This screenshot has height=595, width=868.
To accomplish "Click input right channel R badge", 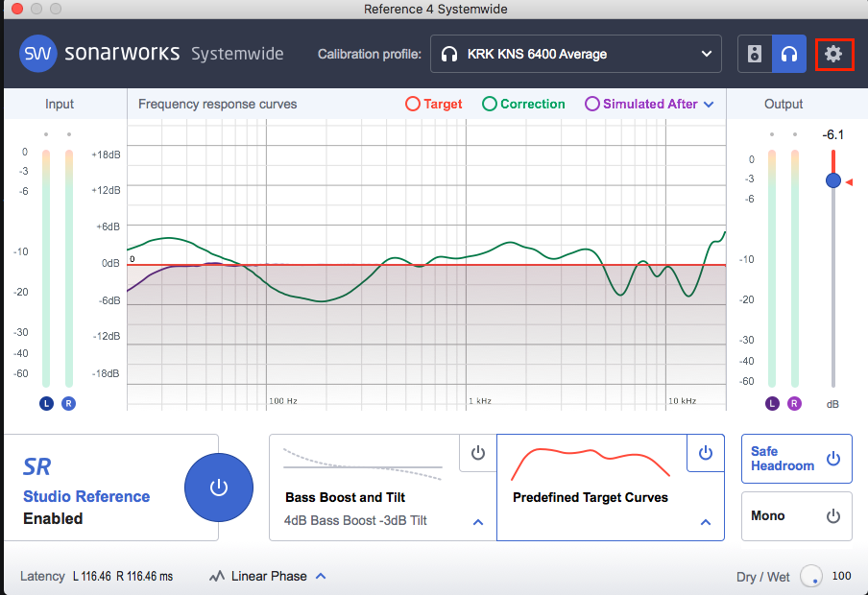I will click(68, 403).
